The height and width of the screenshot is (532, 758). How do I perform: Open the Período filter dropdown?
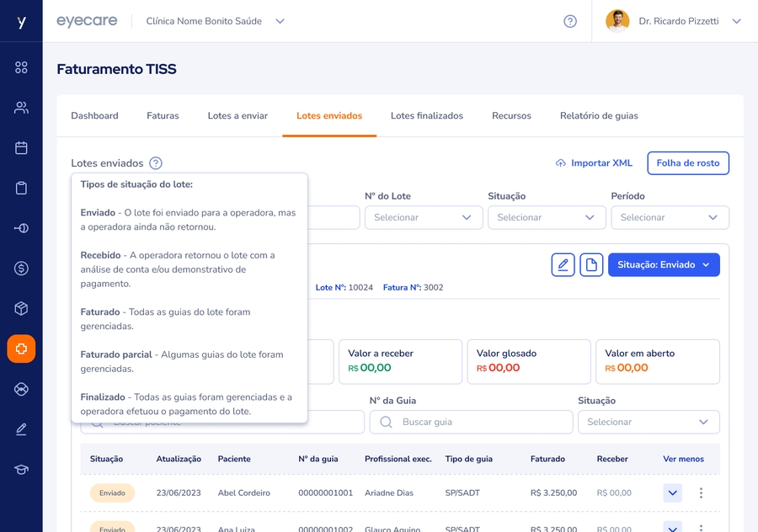click(670, 217)
